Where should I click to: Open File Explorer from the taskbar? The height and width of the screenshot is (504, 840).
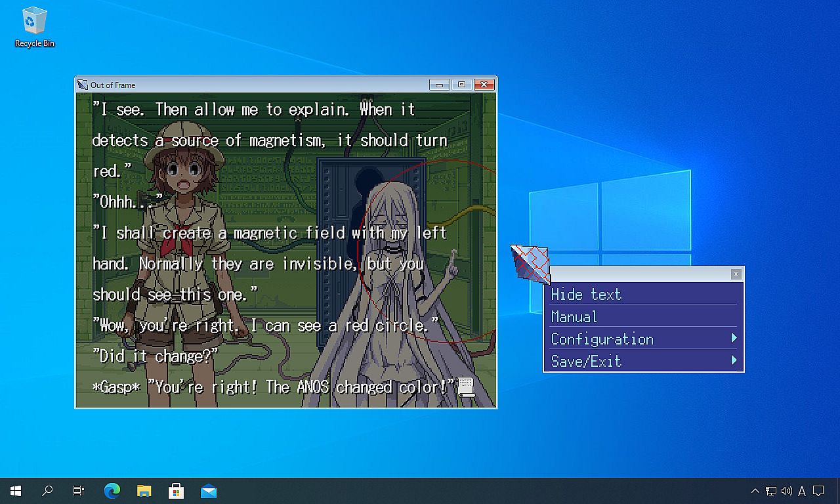point(144,491)
